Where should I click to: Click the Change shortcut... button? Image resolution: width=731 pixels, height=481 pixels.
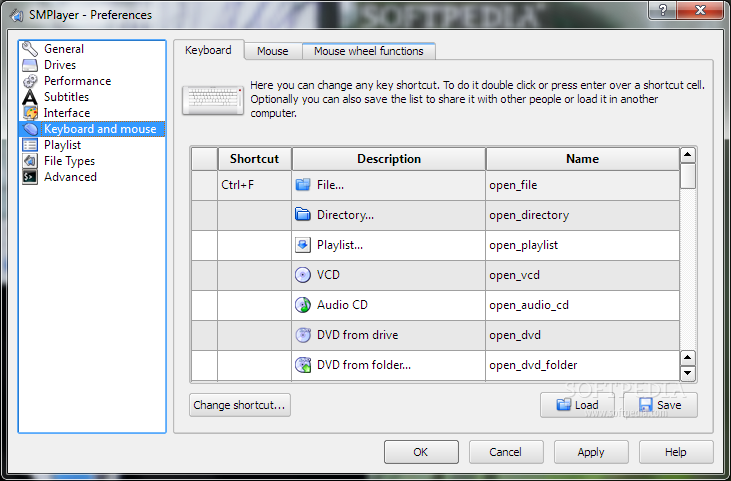[x=240, y=405]
